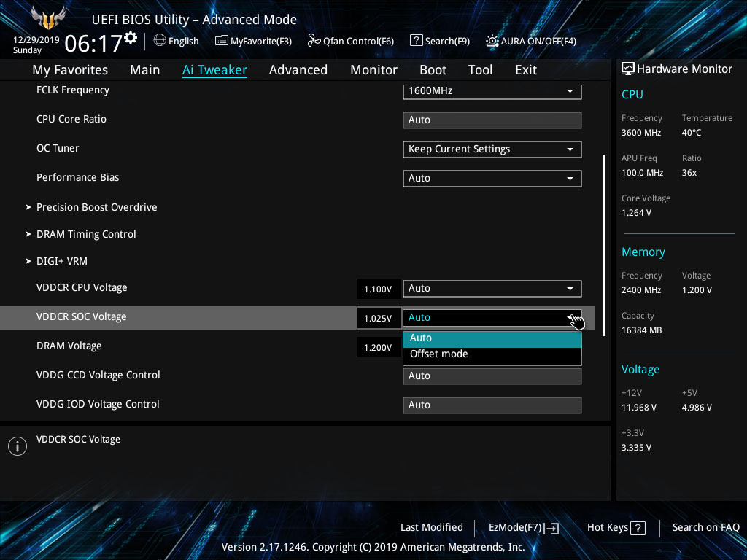Open the Search on FAQ link
The height and width of the screenshot is (560, 747).
(705, 528)
